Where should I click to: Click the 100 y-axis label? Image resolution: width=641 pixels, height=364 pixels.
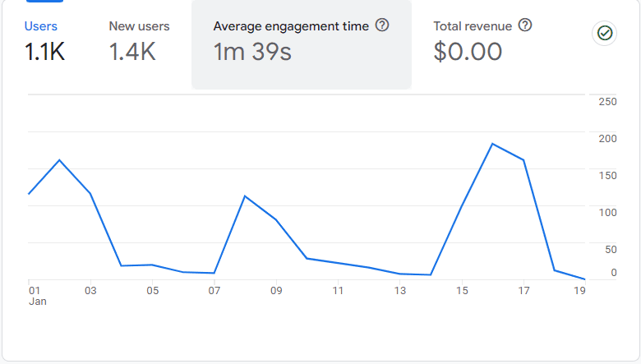(607, 213)
